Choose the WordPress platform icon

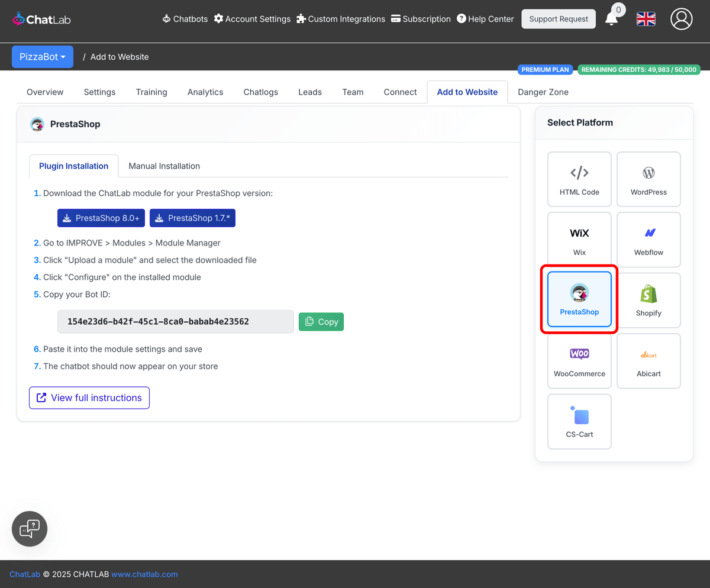(x=648, y=179)
